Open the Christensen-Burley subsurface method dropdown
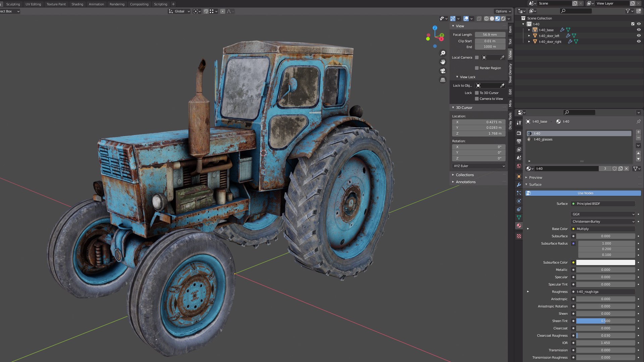This screenshot has width=644, height=362. click(603, 222)
